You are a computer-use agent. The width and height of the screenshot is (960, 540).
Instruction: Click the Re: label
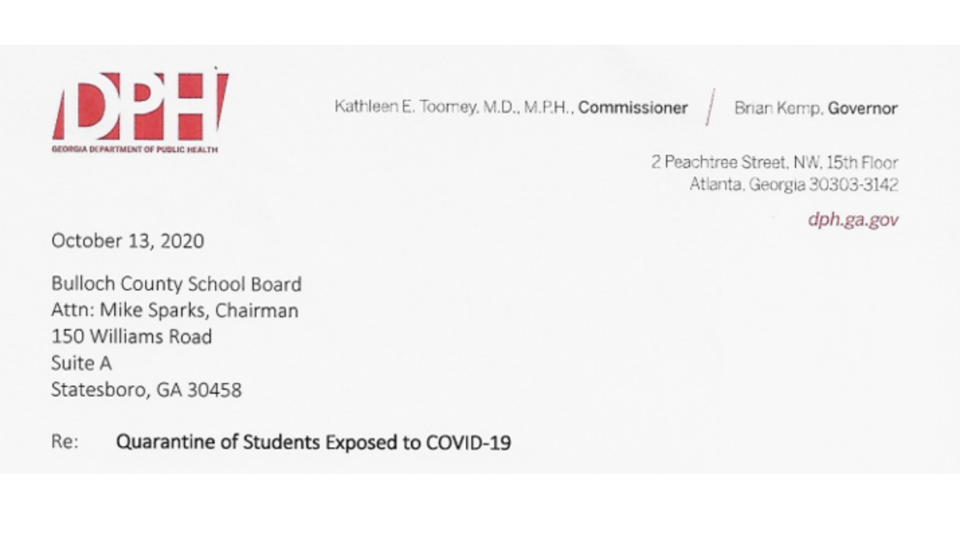[65, 441]
